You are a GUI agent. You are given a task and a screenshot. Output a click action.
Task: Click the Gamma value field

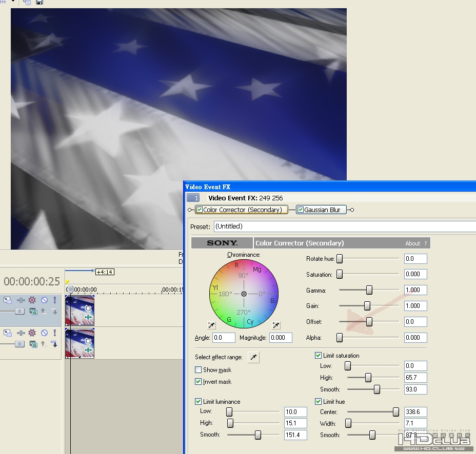click(x=415, y=290)
